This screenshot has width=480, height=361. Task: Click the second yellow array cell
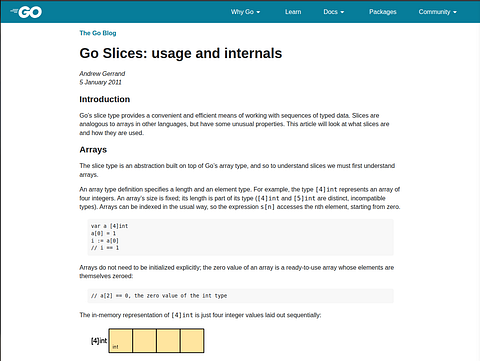tap(144, 340)
